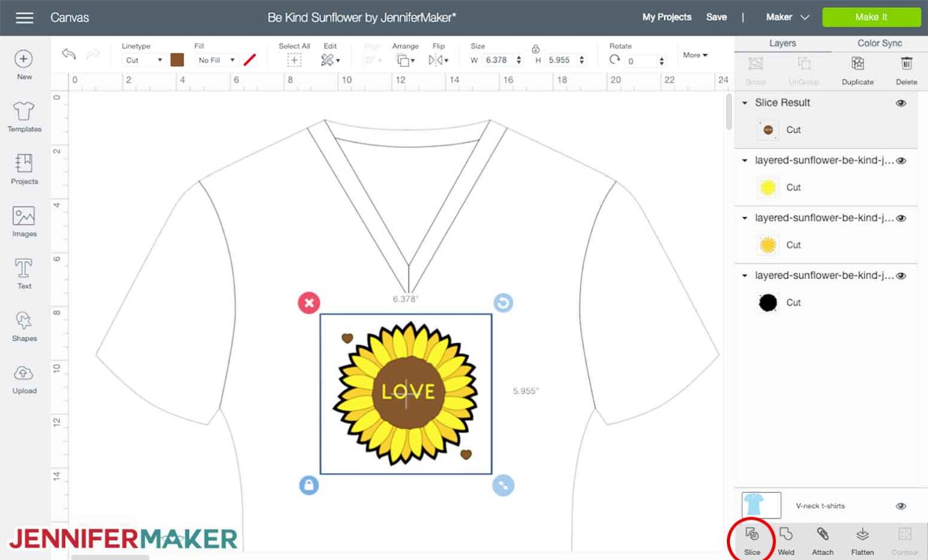Collapse the Slice Result group
Image resolution: width=928 pixels, height=560 pixels.
coord(745,103)
